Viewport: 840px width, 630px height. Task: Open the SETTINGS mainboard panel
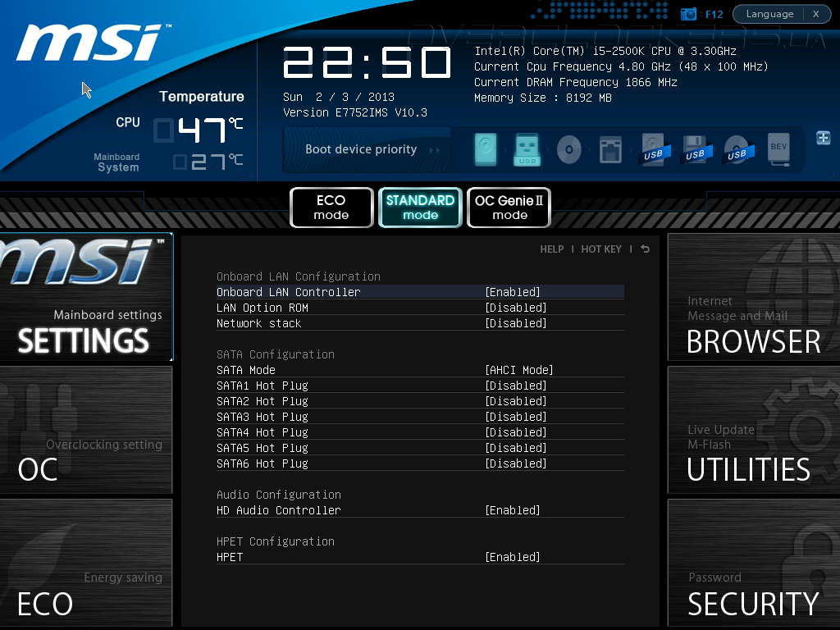(x=86, y=297)
